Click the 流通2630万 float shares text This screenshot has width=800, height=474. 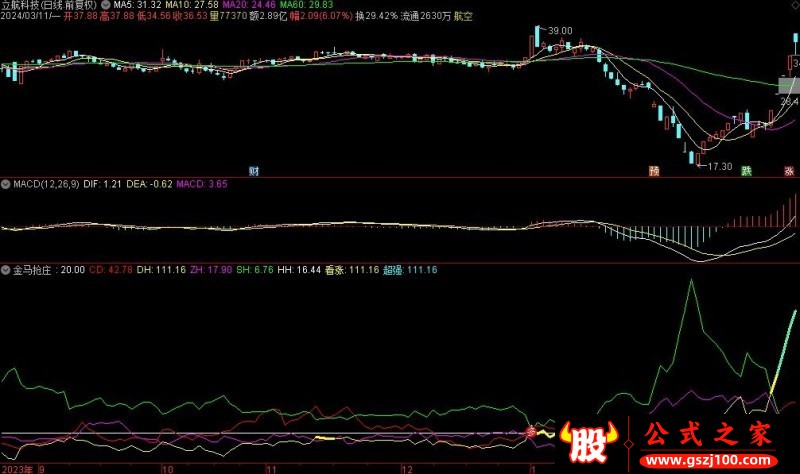[426, 16]
